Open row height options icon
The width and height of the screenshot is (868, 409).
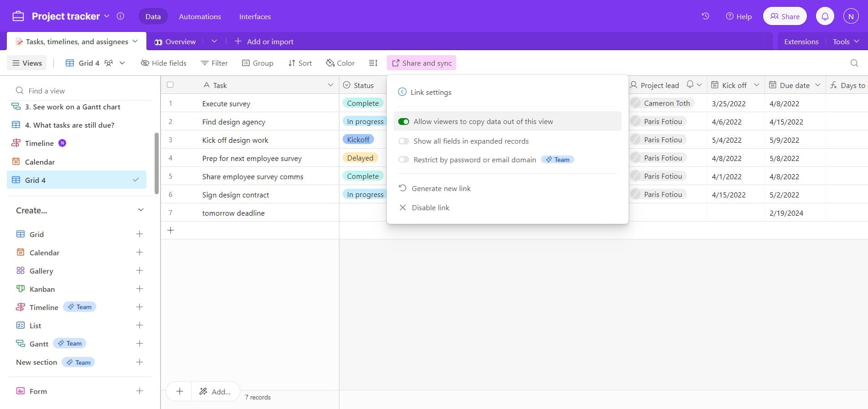(373, 63)
